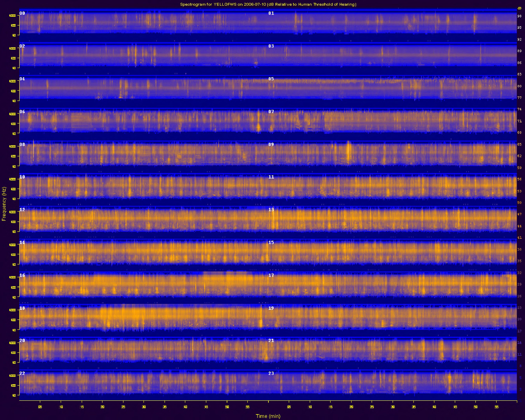Click the 'Time (min)' axis label

pos(268,416)
